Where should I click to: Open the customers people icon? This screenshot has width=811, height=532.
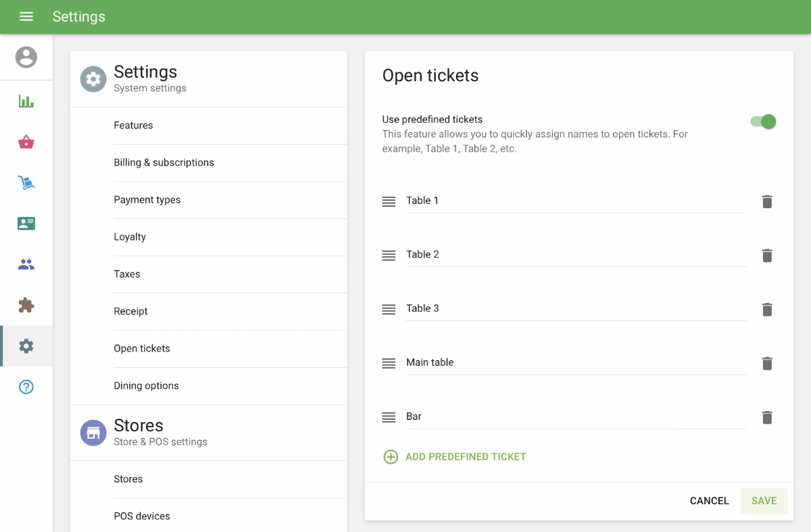point(26,264)
